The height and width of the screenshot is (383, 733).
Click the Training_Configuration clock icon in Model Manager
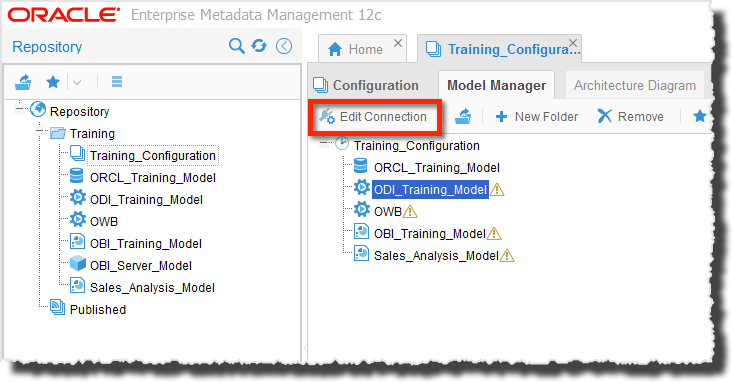point(342,143)
